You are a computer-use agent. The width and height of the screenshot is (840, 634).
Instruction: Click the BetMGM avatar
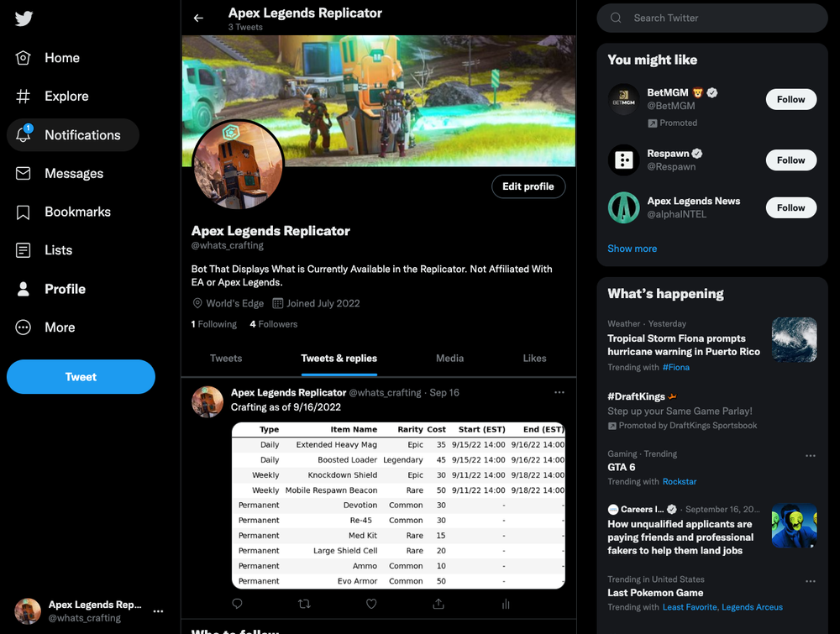pos(623,100)
